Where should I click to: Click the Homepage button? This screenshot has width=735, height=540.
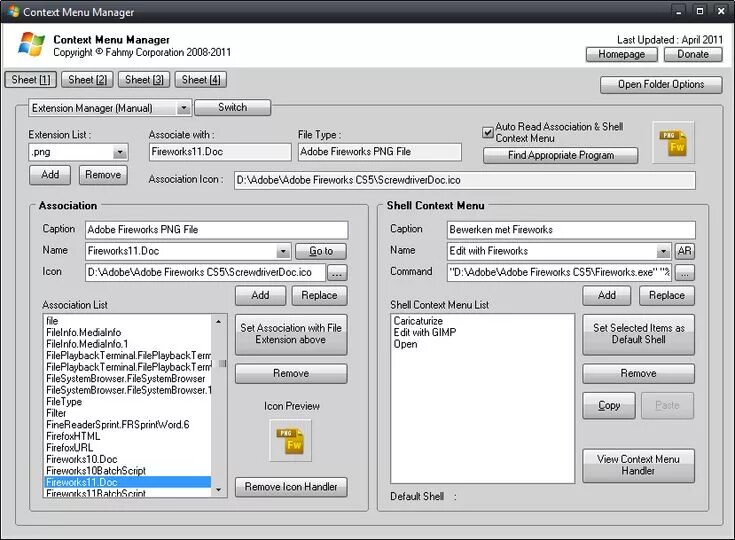pyautogui.click(x=622, y=54)
